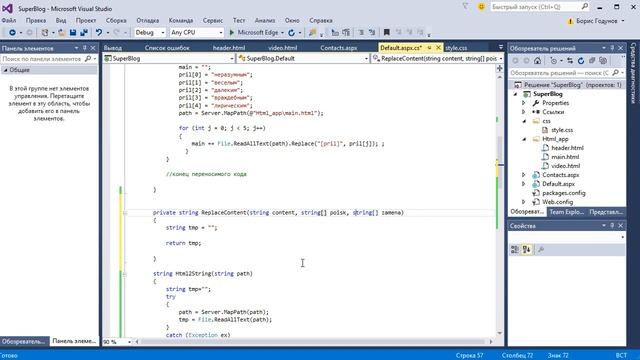640x360 pixels.
Task: Collapse the Html_app folder
Action: (524, 139)
